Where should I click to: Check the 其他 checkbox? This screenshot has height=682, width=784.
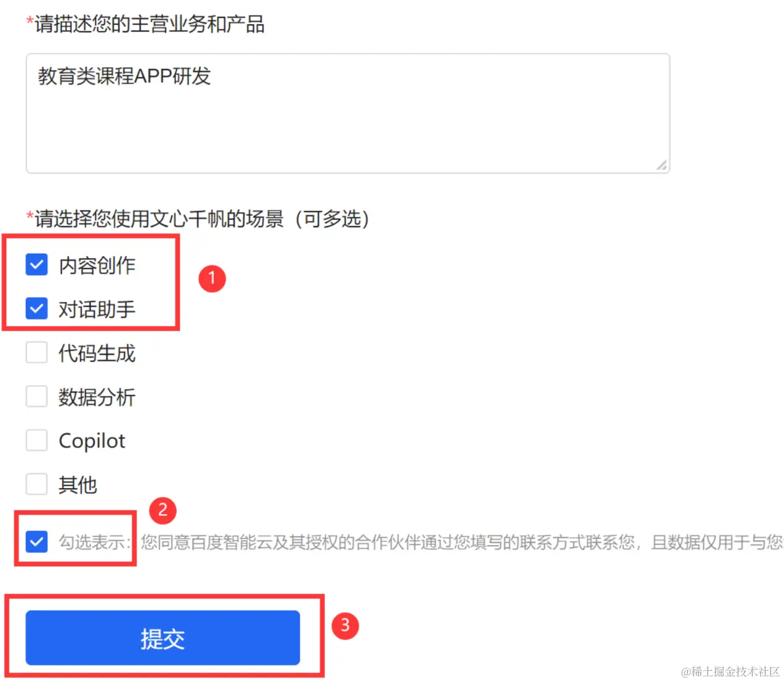[x=37, y=484]
